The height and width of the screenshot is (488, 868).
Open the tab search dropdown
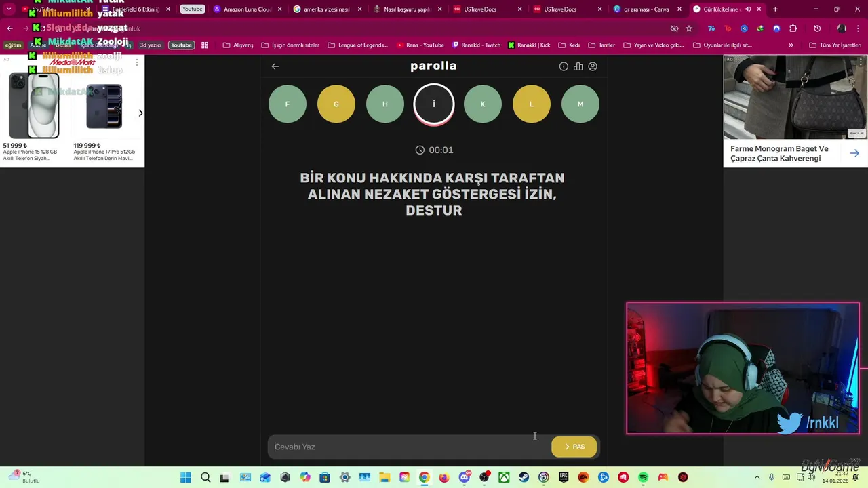click(9, 9)
